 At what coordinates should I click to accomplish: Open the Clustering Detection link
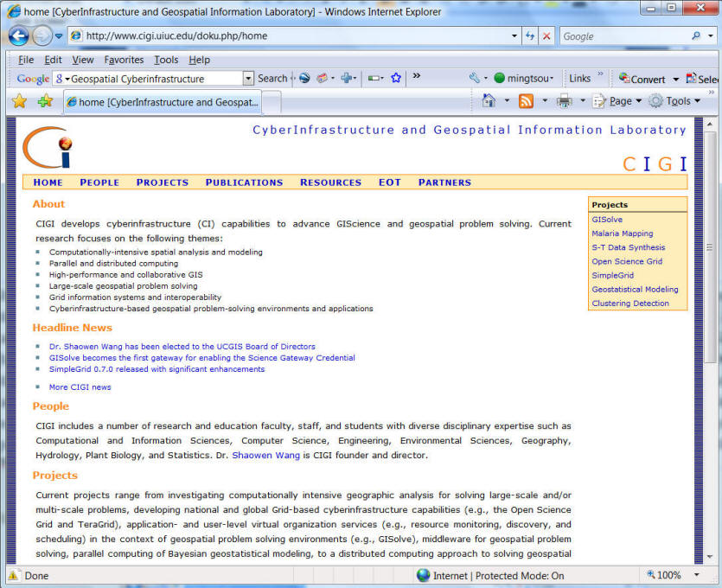[x=629, y=304]
